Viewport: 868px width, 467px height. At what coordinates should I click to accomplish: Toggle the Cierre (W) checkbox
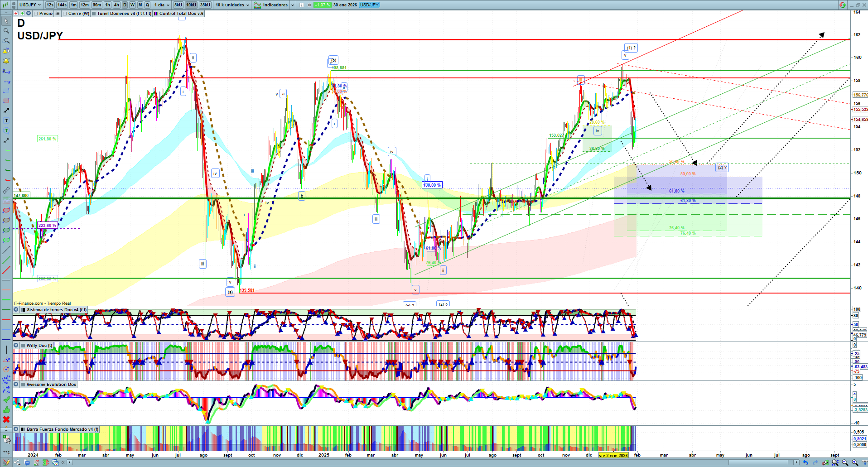coord(65,14)
